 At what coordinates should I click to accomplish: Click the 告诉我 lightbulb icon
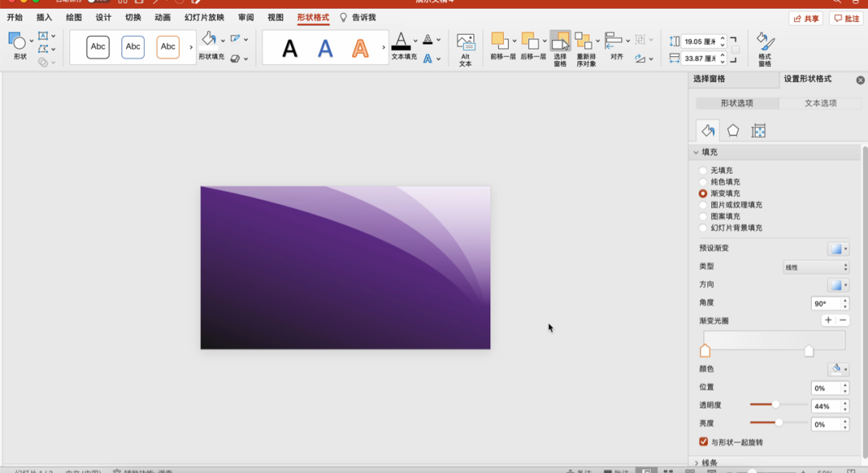point(343,18)
